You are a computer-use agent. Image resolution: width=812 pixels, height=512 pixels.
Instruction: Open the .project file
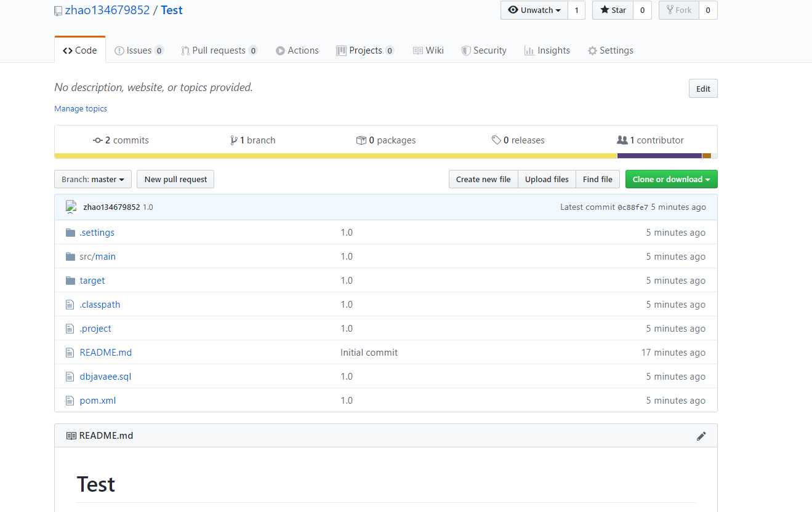click(95, 329)
